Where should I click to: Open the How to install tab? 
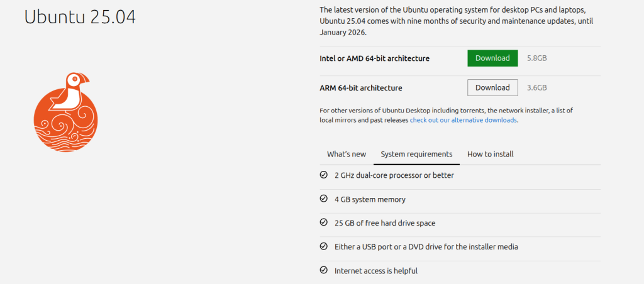[x=491, y=155]
